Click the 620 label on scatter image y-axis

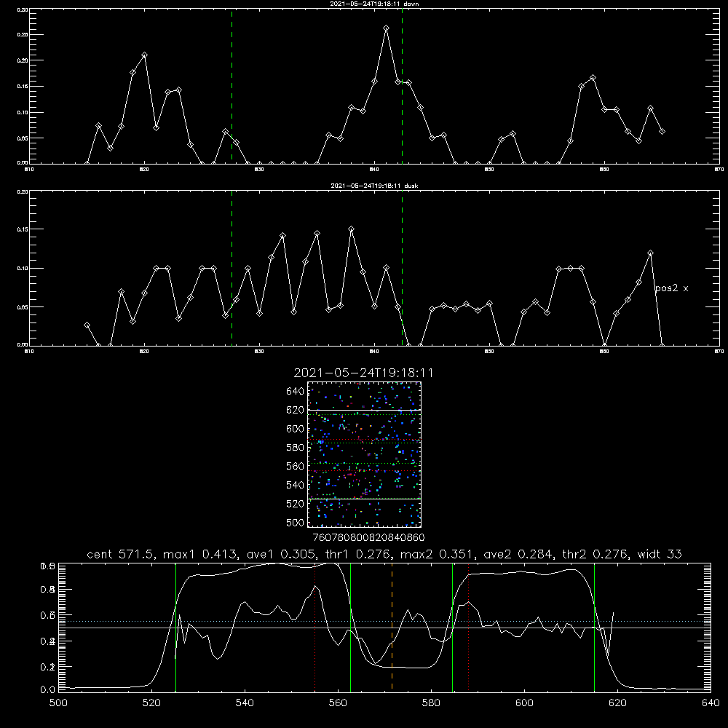point(295,410)
